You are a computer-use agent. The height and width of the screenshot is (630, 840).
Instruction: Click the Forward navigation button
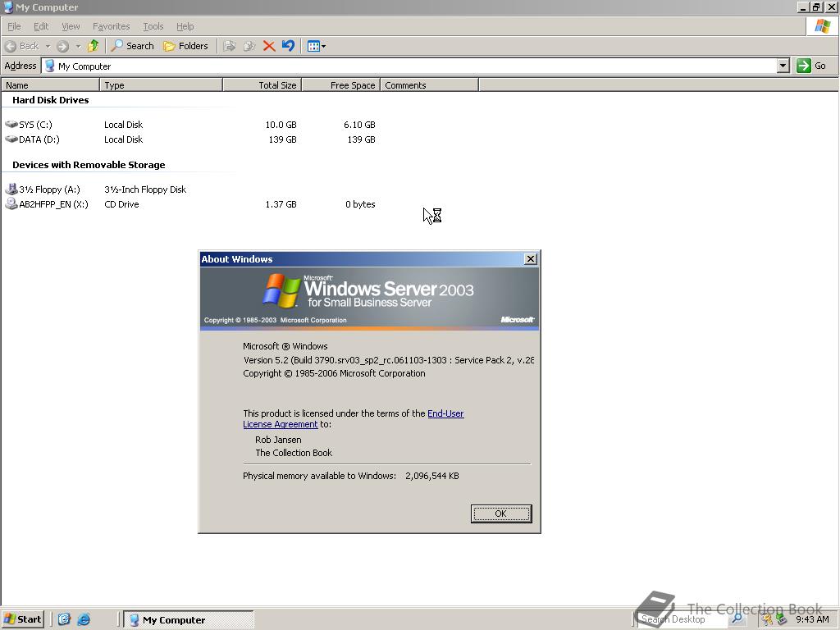(62, 46)
